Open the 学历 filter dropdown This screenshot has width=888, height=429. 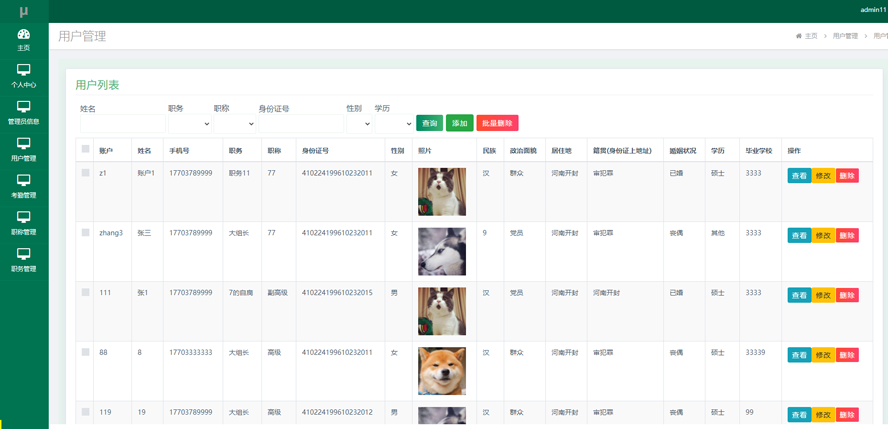[394, 123]
